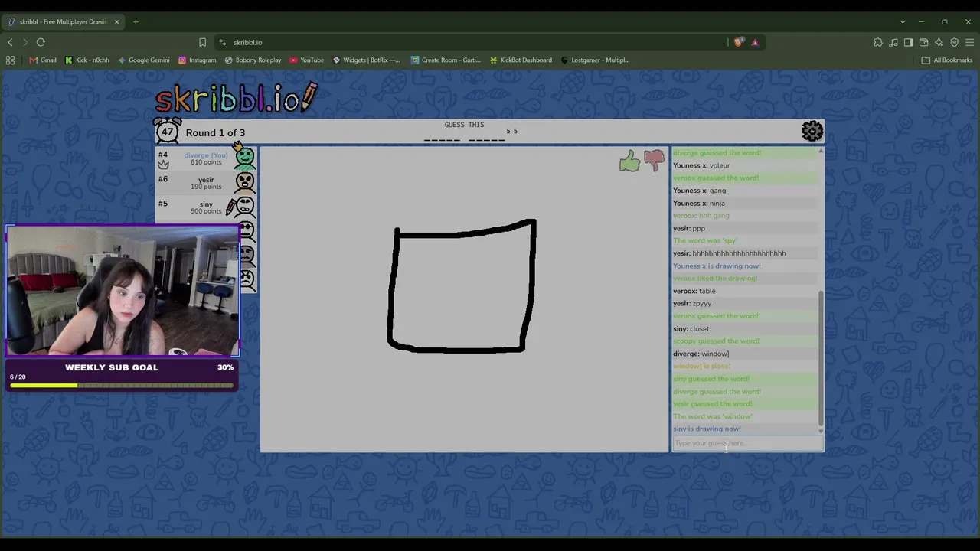Bookmark this page in the address bar

(x=202, y=42)
